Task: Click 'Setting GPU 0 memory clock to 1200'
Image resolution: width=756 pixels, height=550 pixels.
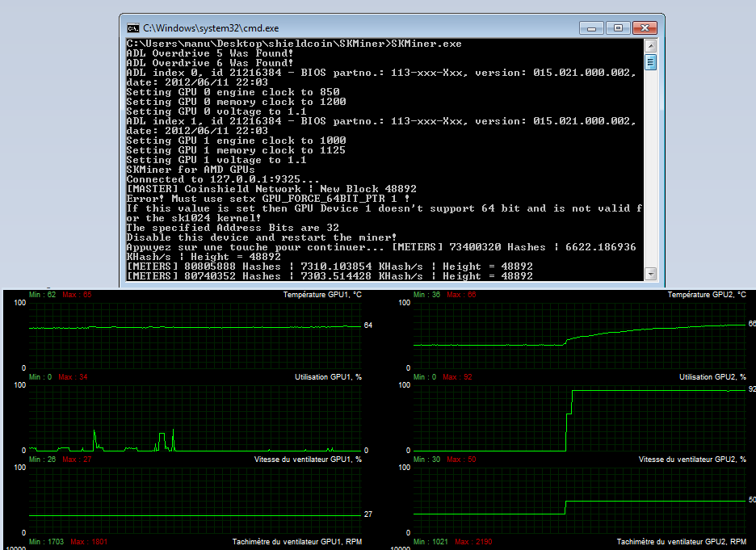Action: [236, 102]
